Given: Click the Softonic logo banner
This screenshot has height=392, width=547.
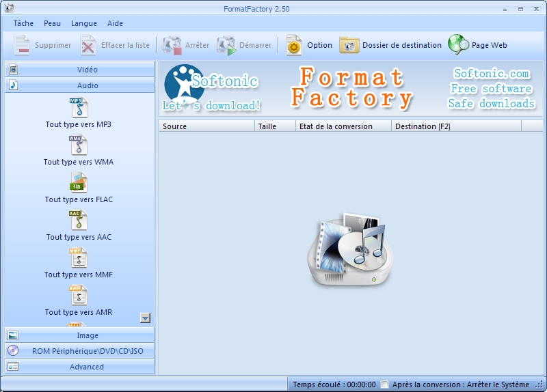Looking at the screenshot, I should point(211,88).
